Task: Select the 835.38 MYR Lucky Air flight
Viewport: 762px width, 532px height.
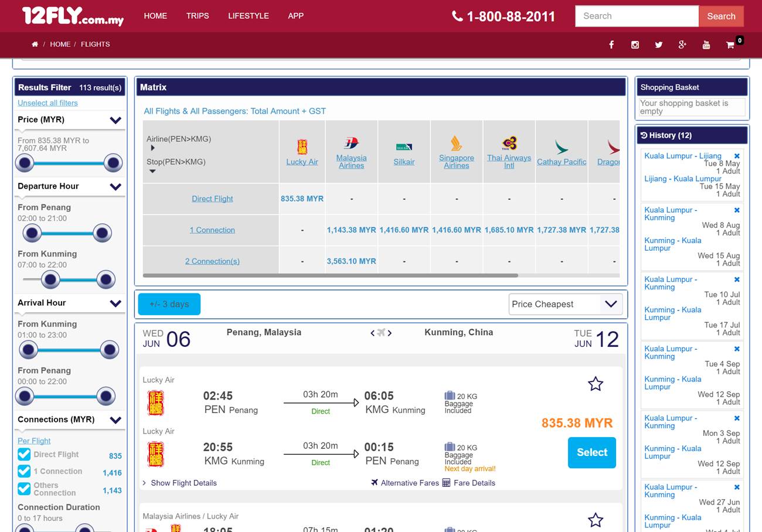Action: [x=592, y=452]
